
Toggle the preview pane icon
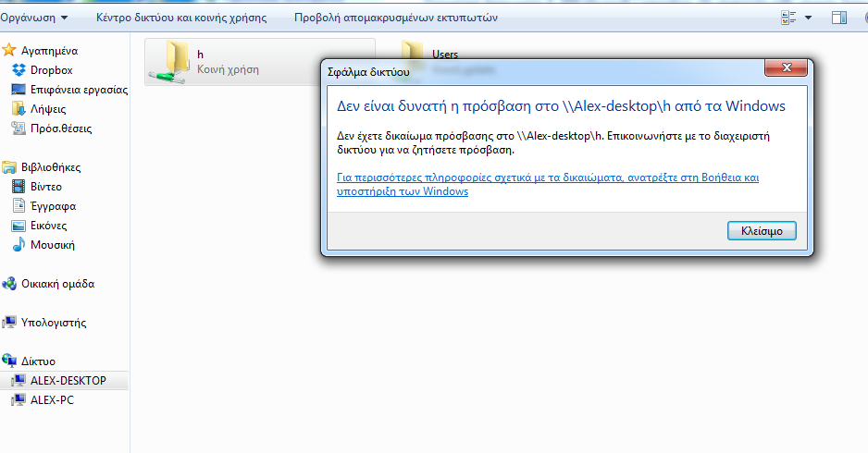[x=839, y=18]
